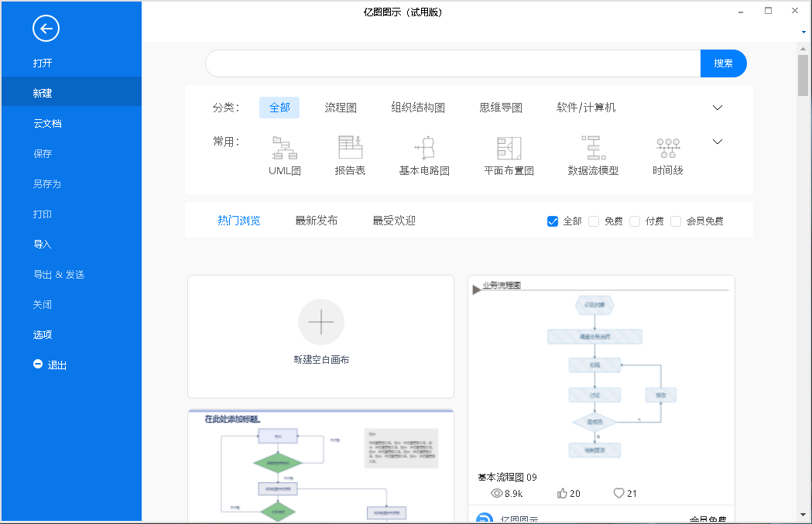Viewport: 812px width, 524px height.
Task: Switch to the 最受欢迎 tab
Action: [394, 221]
